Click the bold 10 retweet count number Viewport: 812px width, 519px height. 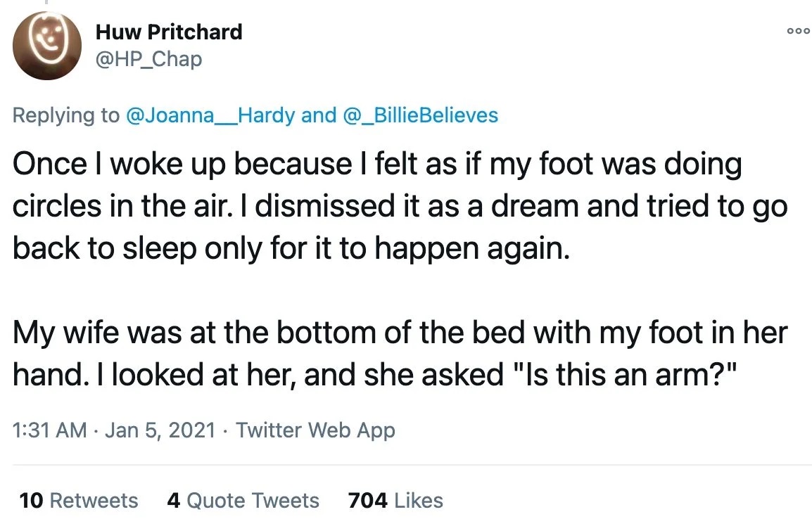click(x=31, y=501)
